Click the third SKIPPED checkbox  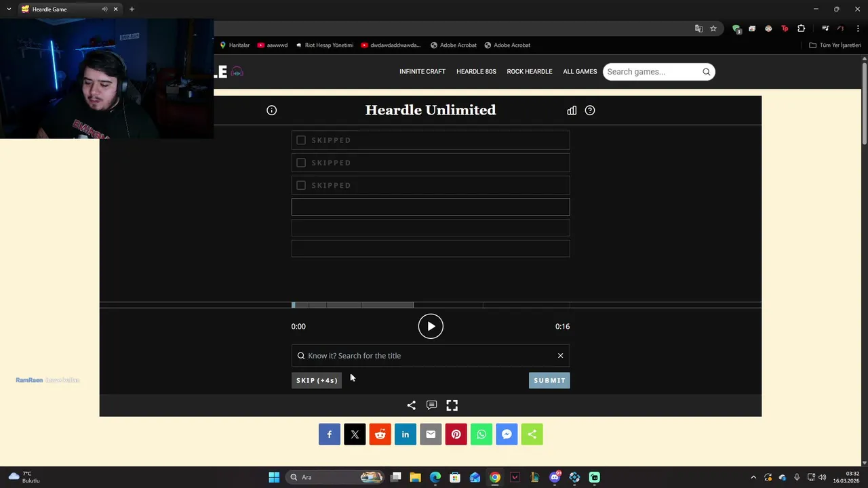[x=301, y=185]
